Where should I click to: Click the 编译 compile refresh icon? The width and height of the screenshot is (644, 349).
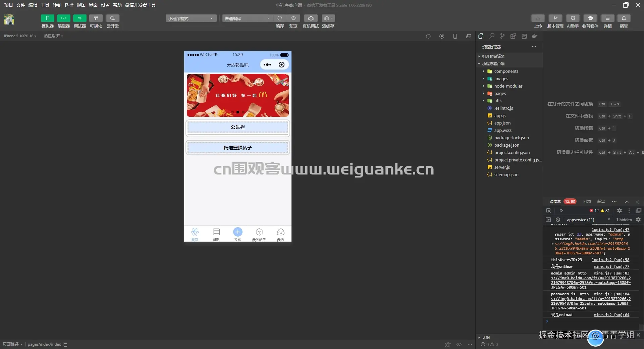tap(280, 18)
